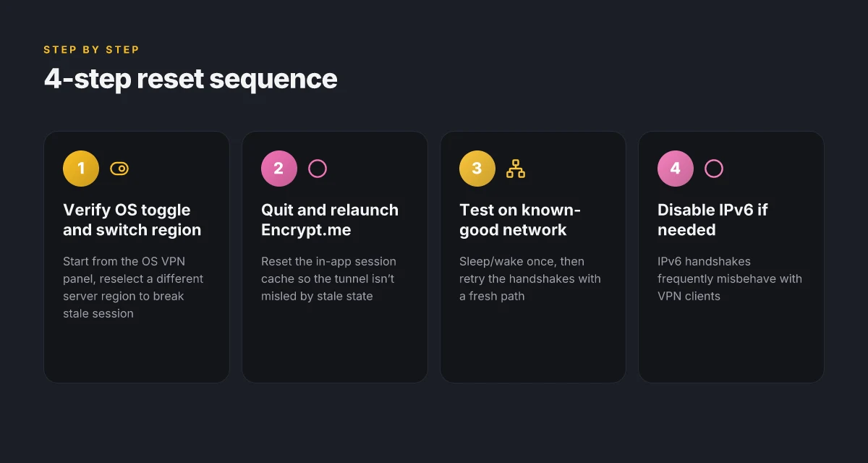Select the gold number 1 badge
The height and width of the screenshot is (463, 868).
(81, 169)
